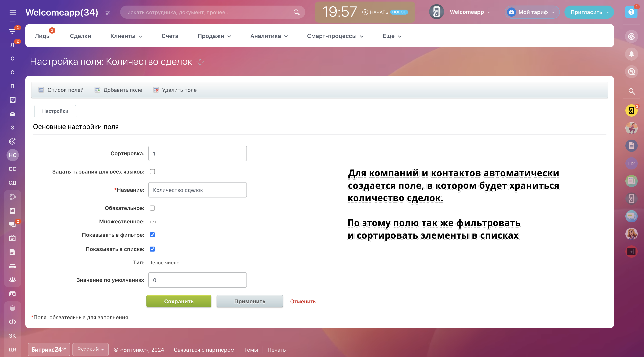Click the favorite star next to page title

click(200, 62)
